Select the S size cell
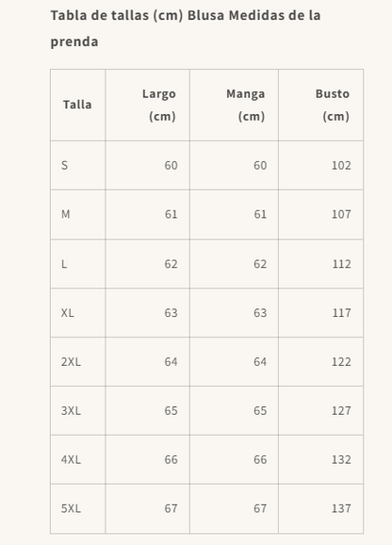Image resolution: width=392 pixels, height=545 pixels. 78,165
